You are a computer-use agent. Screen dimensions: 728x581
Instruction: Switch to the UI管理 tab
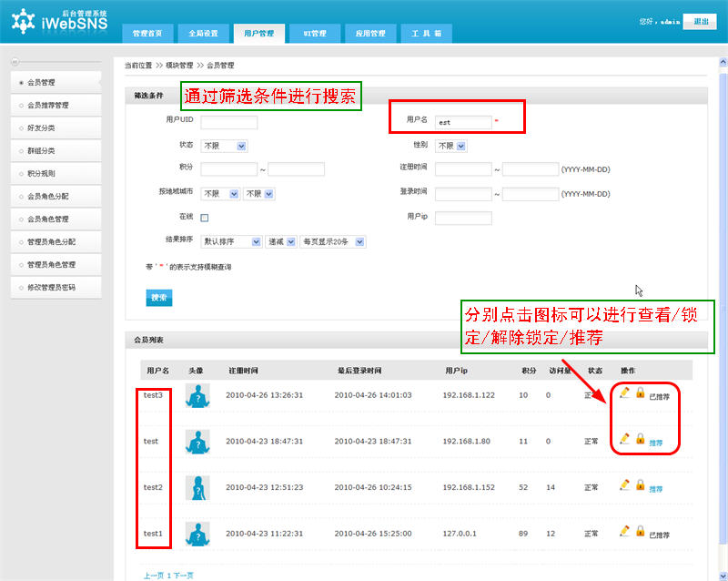pyautogui.click(x=315, y=34)
